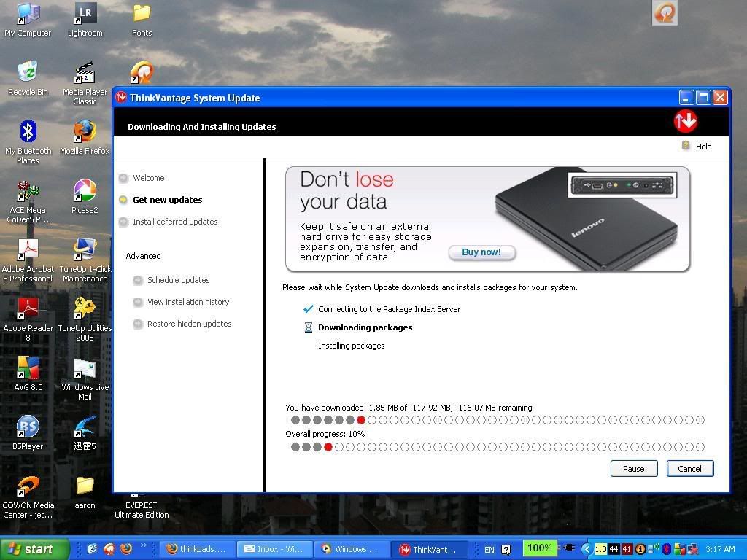The height and width of the screenshot is (560, 747).
Task: Launch TuneUp Utilities 2008
Action: tap(85, 319)
